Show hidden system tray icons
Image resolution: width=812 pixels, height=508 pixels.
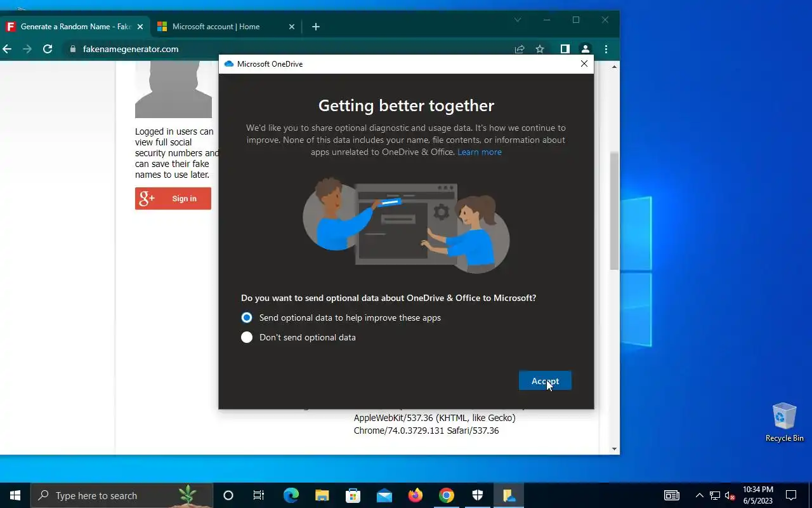(699, 495)
